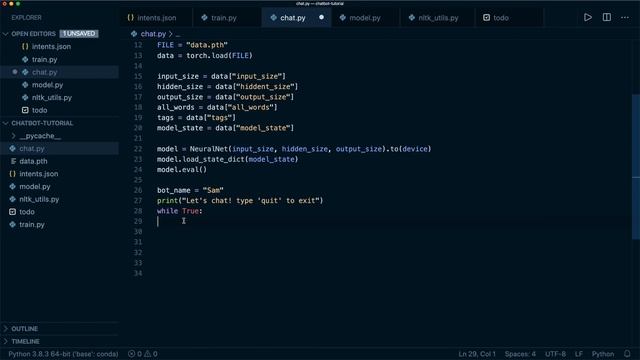Click the print("Let's chat!...") line
Screen dimensions: 640x360
(240, 200)
